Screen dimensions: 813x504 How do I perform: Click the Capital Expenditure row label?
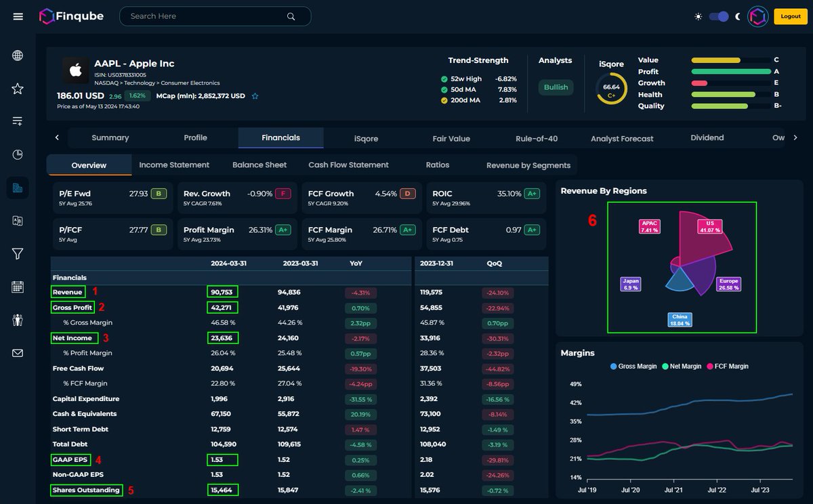click(86, 399)
